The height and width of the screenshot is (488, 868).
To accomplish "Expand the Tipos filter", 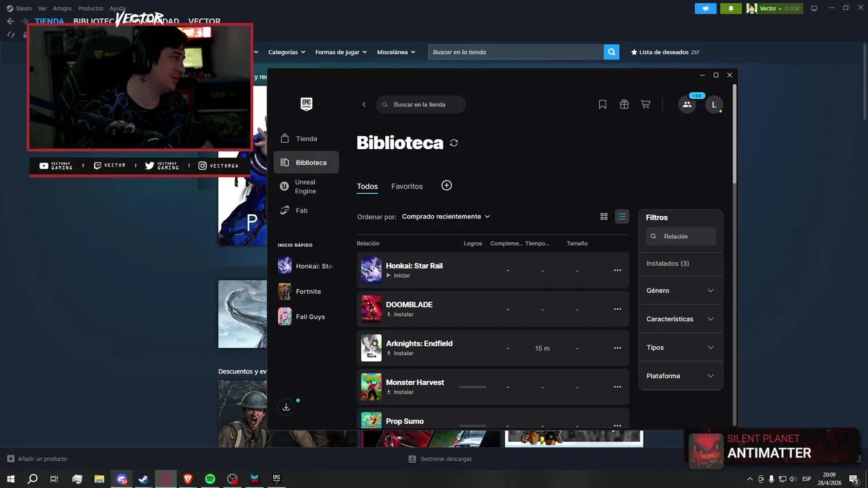I will click(680, 347).
